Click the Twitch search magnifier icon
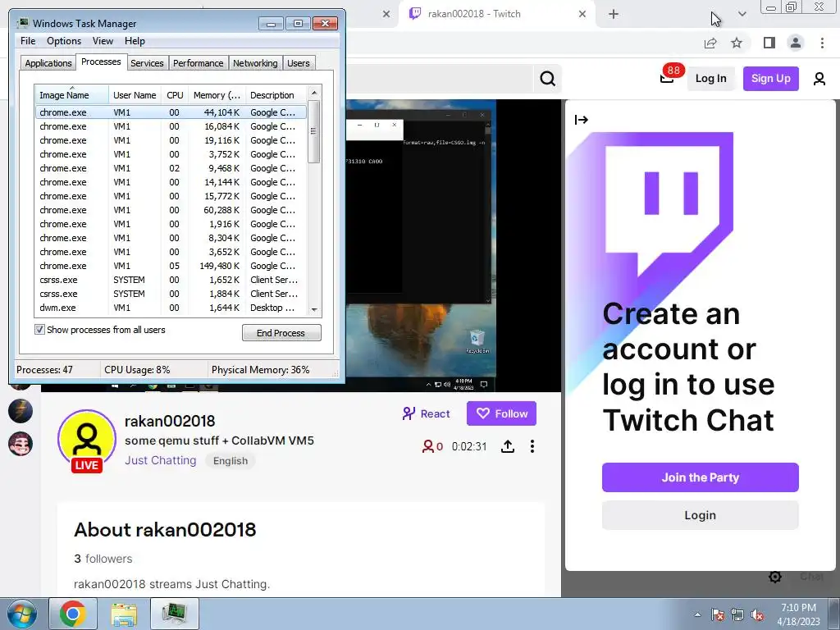The image size is (840, 630). (547, 79)
